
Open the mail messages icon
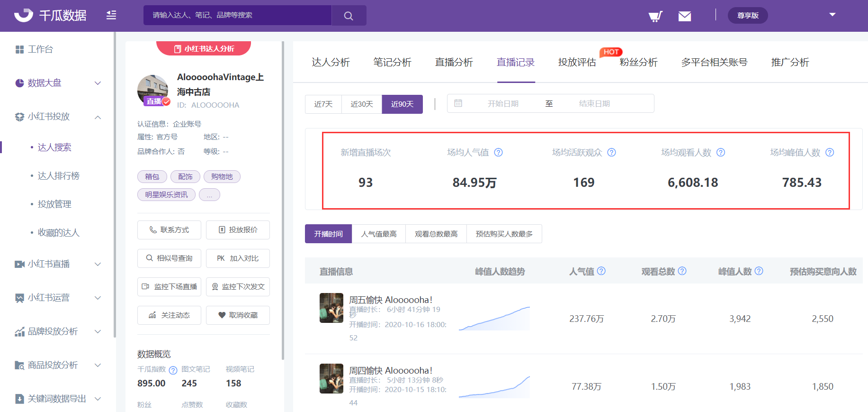point(685,17)
